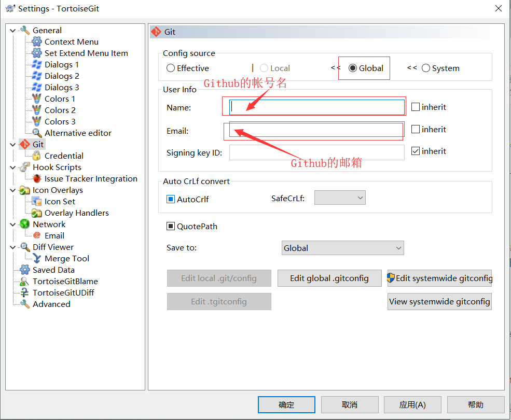Select the Effective config source radio

pos(171,68)
